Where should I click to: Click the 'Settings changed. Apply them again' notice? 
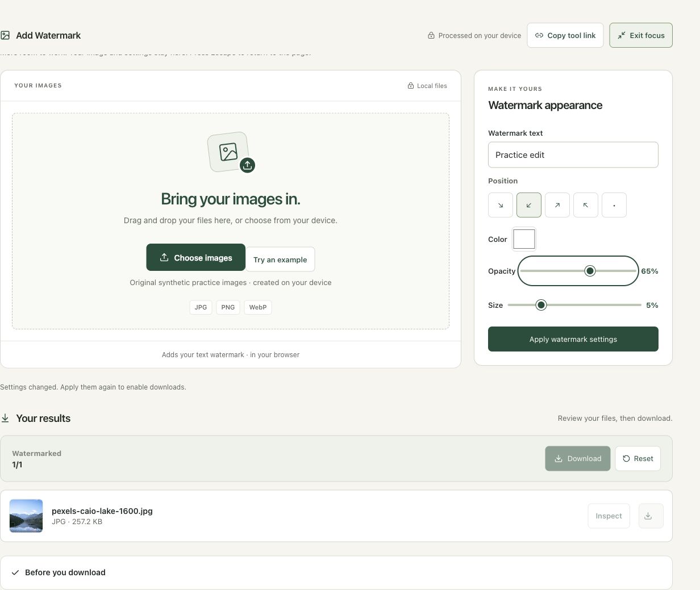click(x=93, y=387)
